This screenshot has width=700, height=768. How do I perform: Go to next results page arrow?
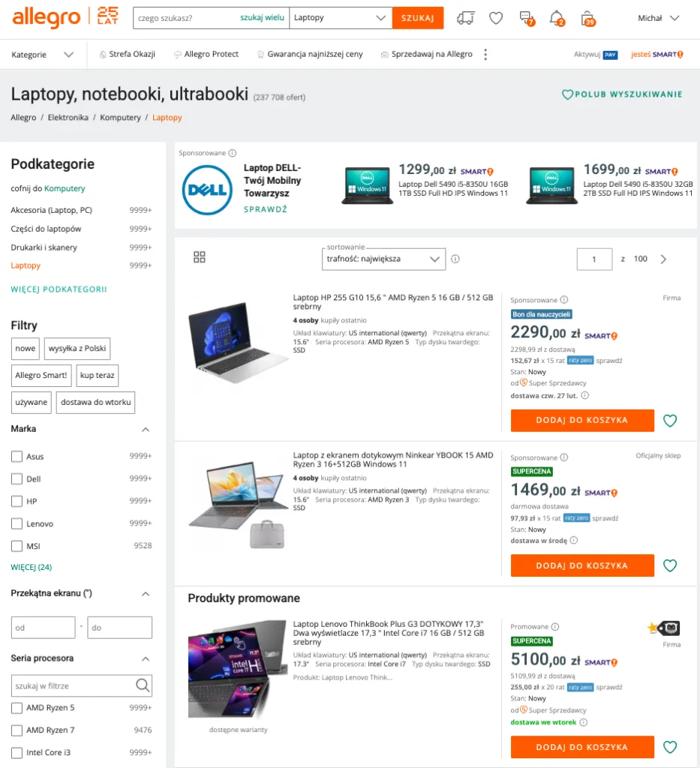[663, 259]
